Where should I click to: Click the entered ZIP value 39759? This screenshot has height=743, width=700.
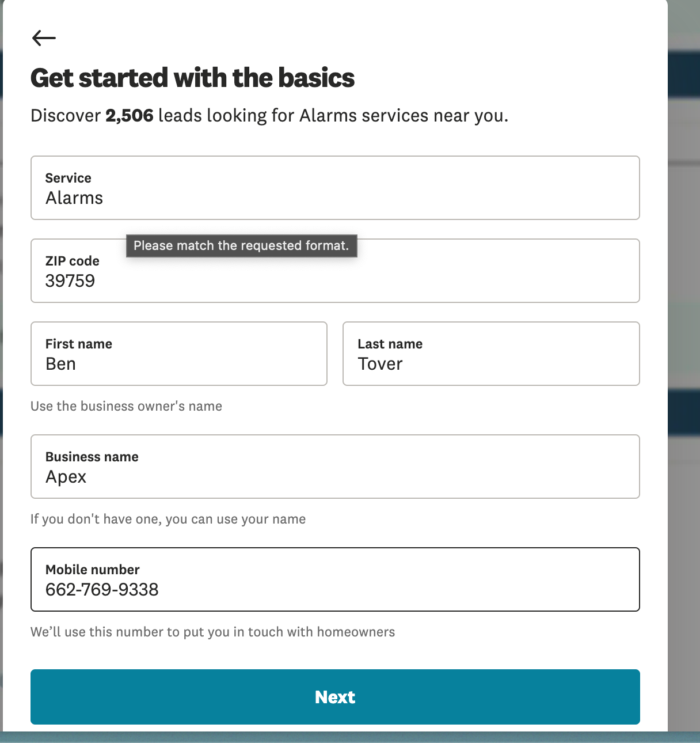[70, 281]
